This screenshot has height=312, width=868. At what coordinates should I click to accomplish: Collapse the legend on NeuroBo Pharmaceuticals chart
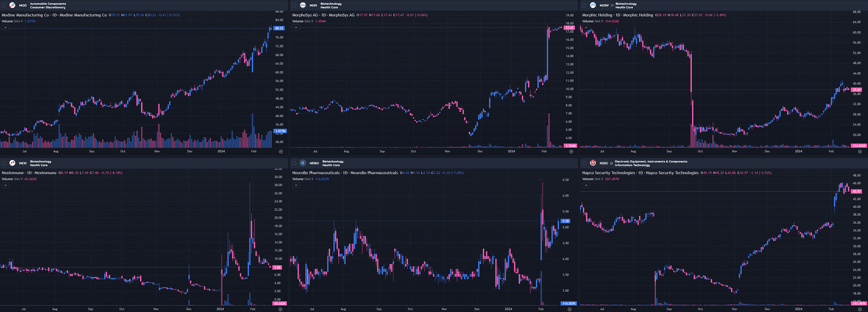[296, 185]
